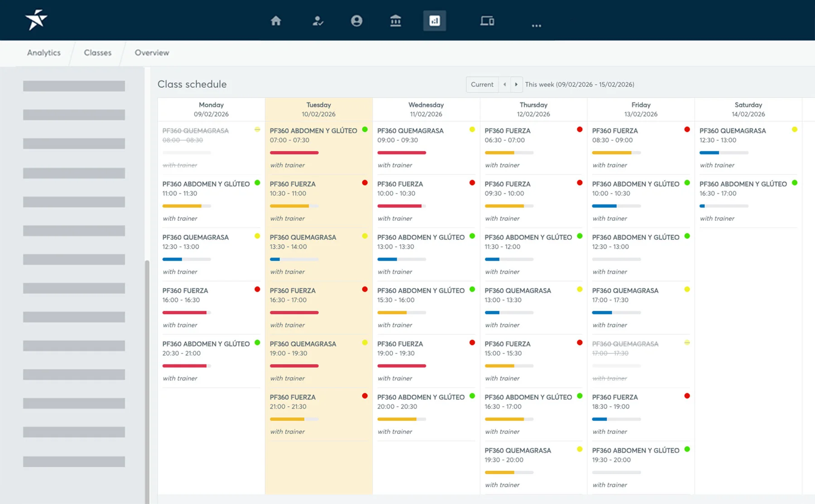The height and width of the screenshot is (504, 815).
Task: Go to next week arrow
Action: coord(516,85)
